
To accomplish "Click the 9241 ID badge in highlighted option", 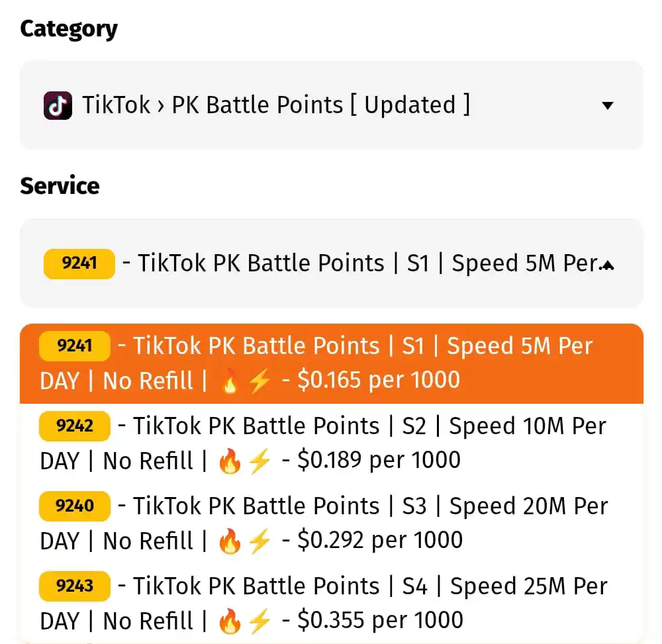I will point(75,346).
